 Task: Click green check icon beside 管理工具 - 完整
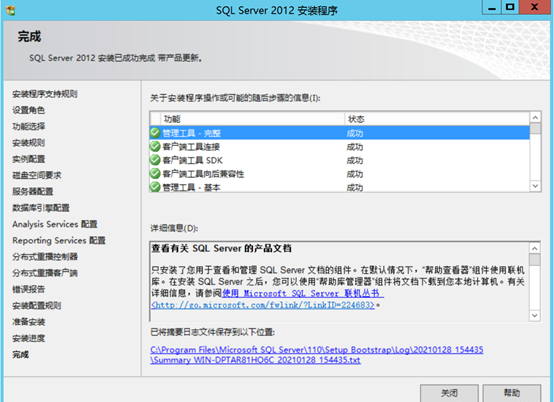tap(155, 133)
